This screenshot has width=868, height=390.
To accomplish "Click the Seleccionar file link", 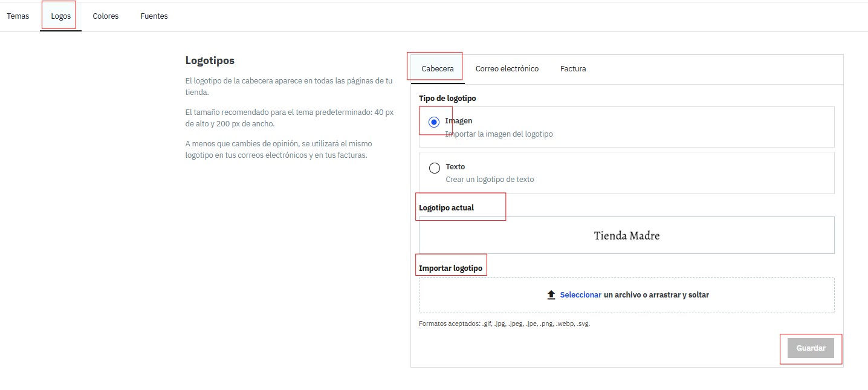I will 580,295.
